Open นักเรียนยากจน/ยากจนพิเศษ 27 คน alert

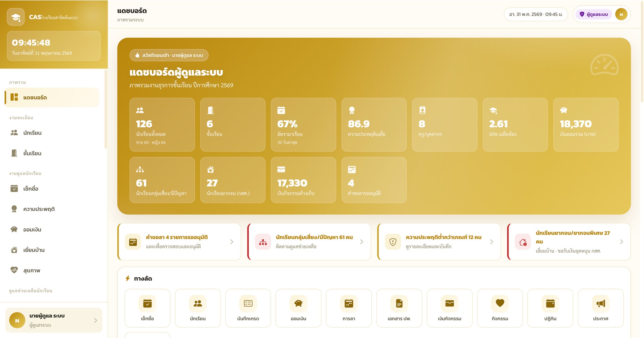569,242
